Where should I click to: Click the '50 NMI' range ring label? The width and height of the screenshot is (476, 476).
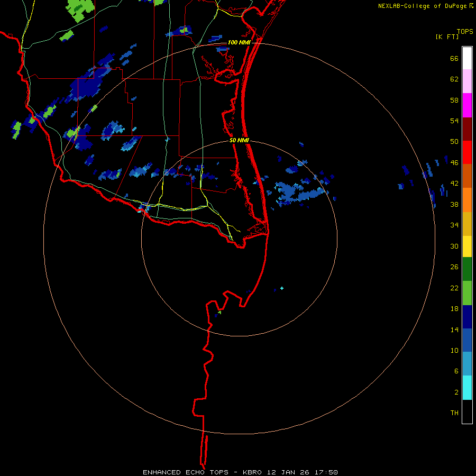pos(239,140)
